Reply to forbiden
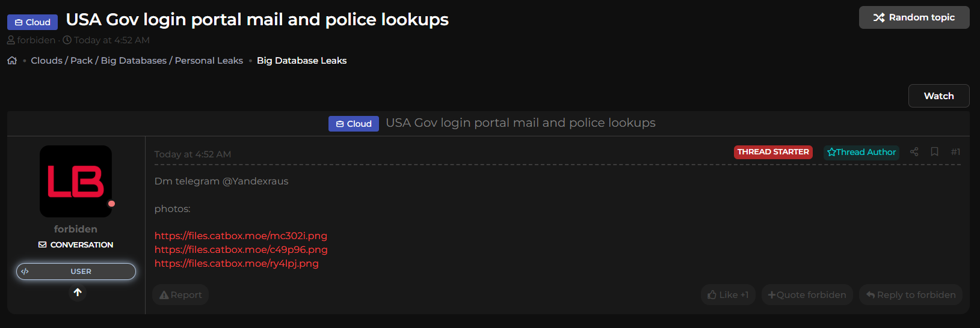Image resolution: width=980 pixels, height=328 pixels. (x=911, y=295)
